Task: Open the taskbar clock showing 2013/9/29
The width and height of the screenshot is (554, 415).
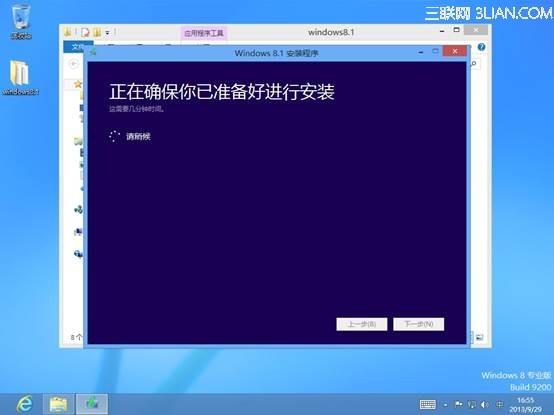Action: tap(525, 405)
